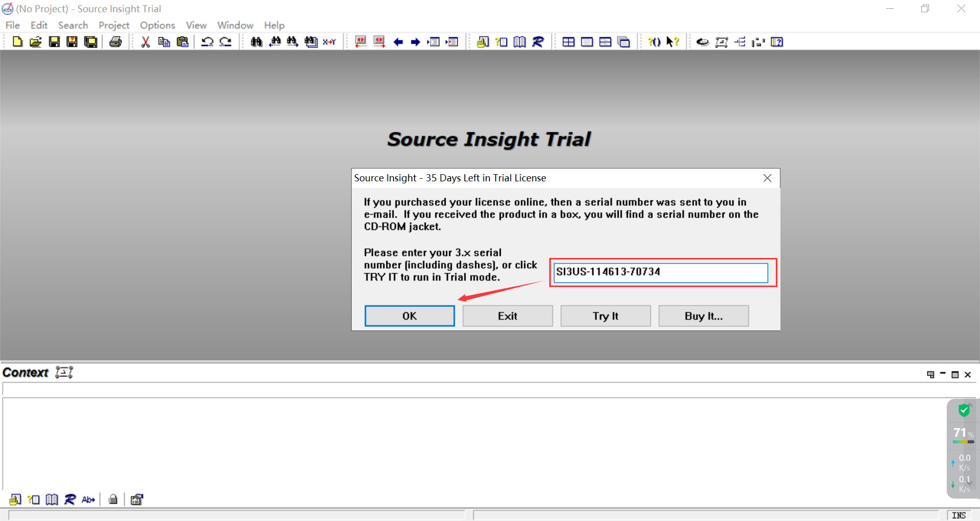Undo the last action via toolbar

pyautogui.click(x=207, y=42)
